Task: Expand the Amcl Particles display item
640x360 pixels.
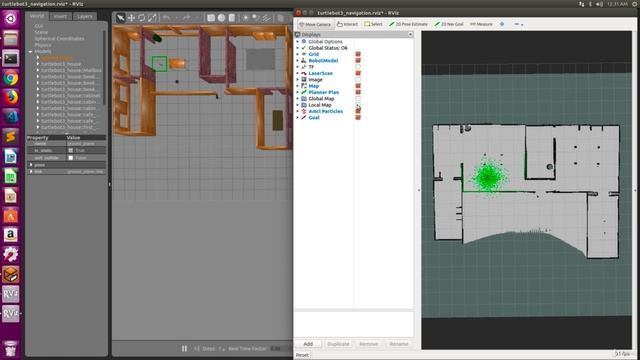Action: (x=298, y=111)
